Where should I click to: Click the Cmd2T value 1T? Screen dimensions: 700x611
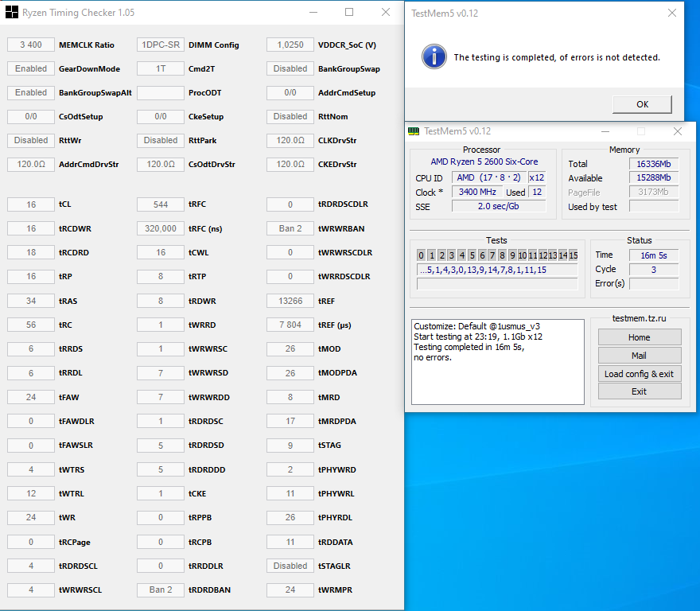click(161, 68)
